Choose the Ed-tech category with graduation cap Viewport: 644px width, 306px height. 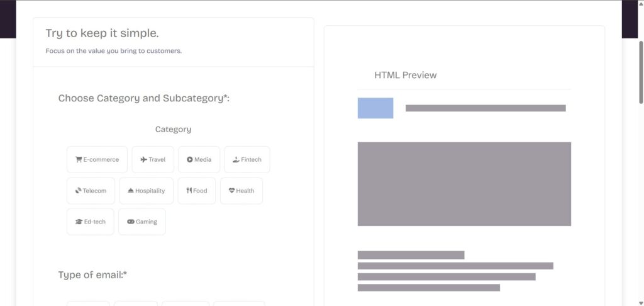(x=91, y=222)
